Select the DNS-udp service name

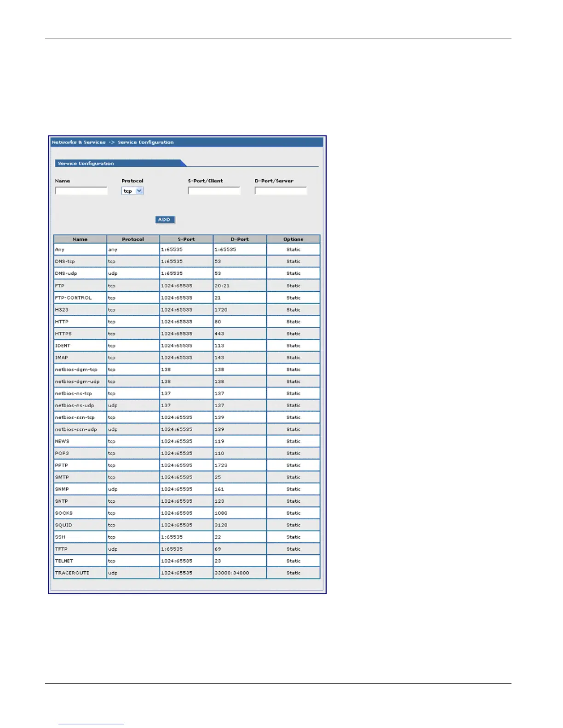66,273
